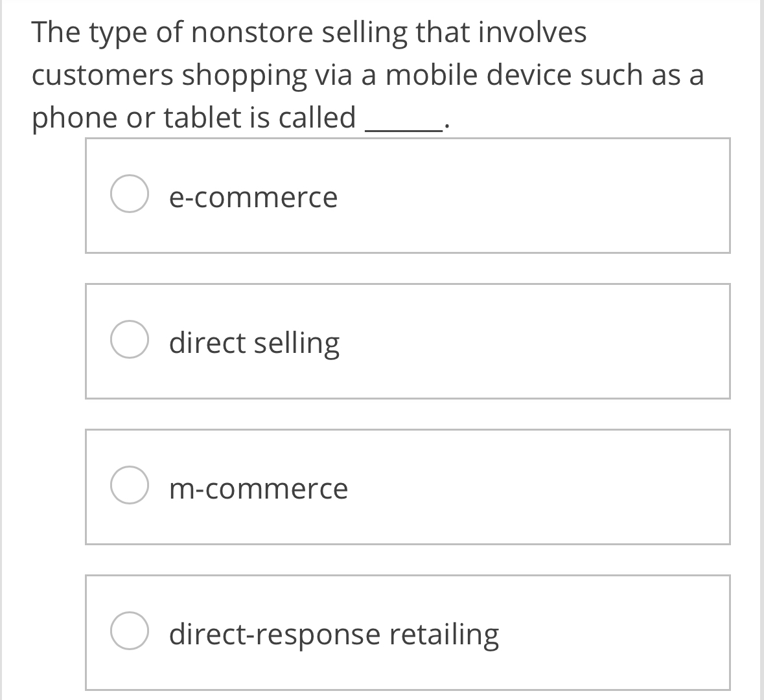Click the direct-response retailing option box

click(408, 632)
